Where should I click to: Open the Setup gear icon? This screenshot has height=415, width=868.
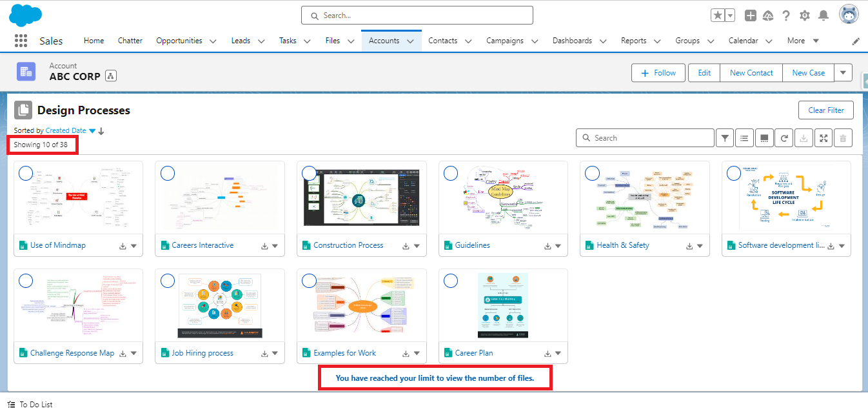tap(805, 15)
